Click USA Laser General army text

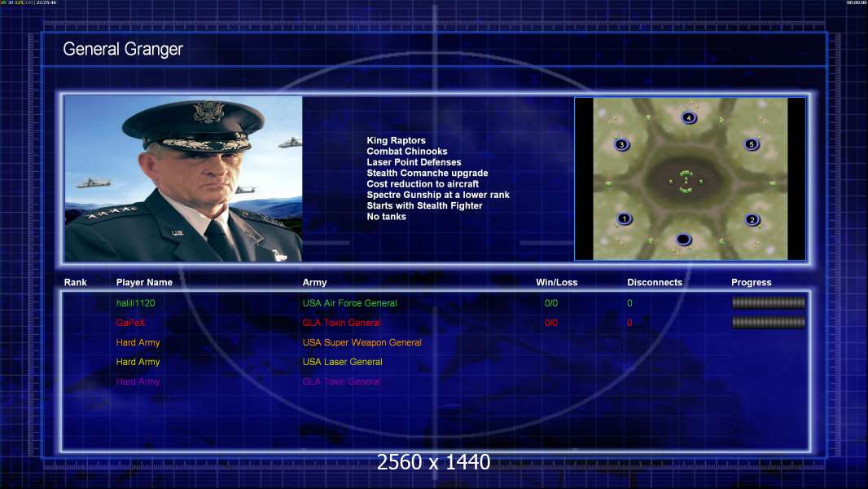pos(342,362)
